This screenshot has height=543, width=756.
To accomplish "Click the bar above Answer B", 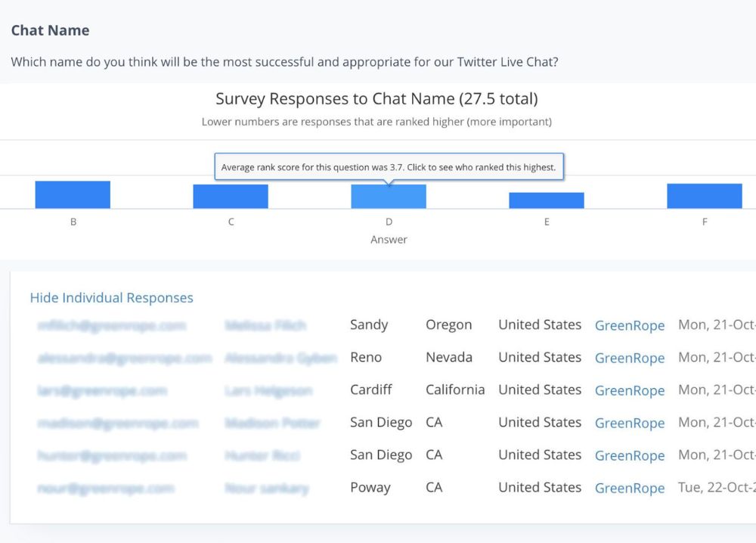I will [x=73, y=194].
